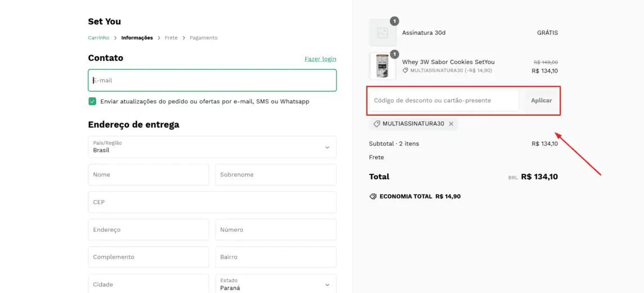Click the Aplicar discount button

[541, 100]
